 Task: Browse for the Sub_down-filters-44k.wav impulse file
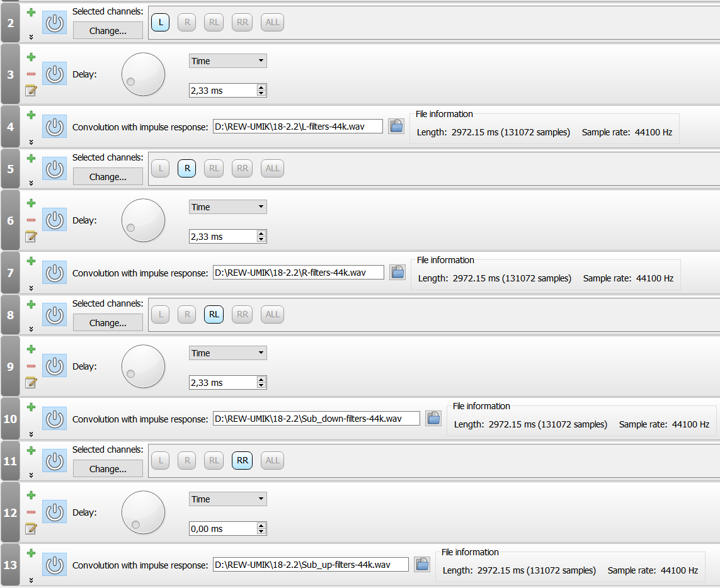433,419
